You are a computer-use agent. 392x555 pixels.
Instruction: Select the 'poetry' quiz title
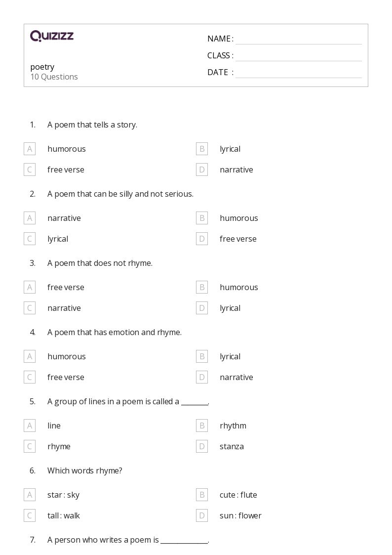click(x=42, y=67)
